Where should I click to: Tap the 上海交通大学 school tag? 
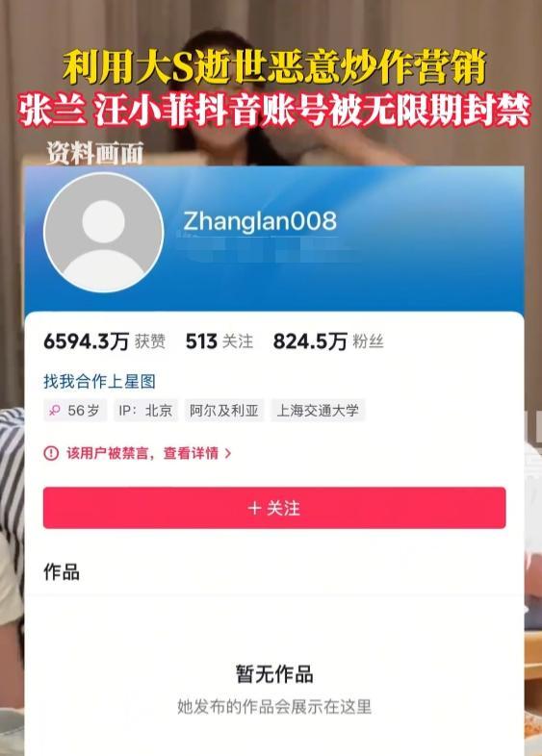(x=318, y=411)
